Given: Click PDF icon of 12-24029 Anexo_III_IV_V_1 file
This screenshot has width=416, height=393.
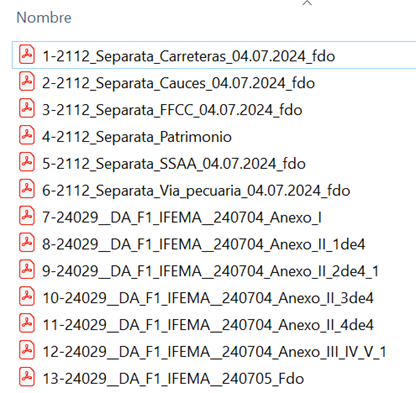Looking at the screenshot, I should 27,351.
